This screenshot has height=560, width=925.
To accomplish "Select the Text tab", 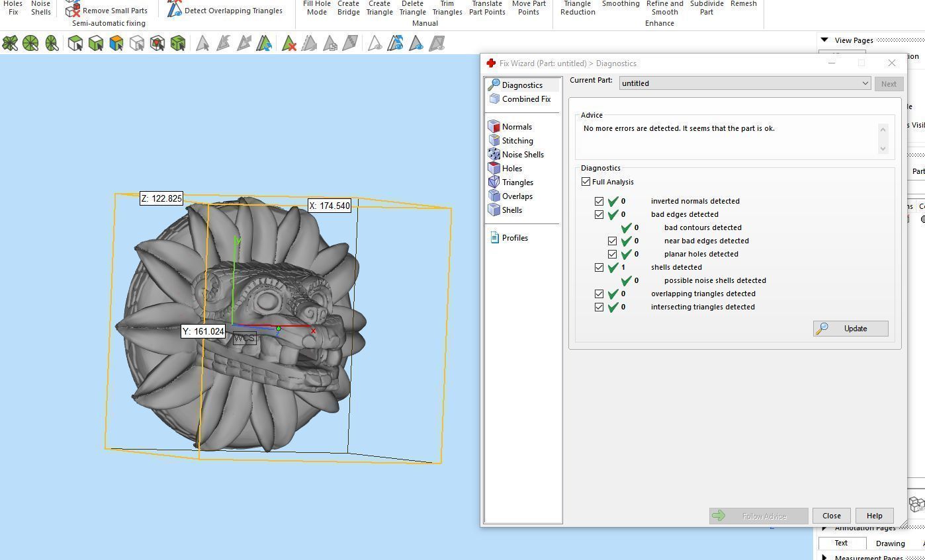I will [x=840, y=543].
